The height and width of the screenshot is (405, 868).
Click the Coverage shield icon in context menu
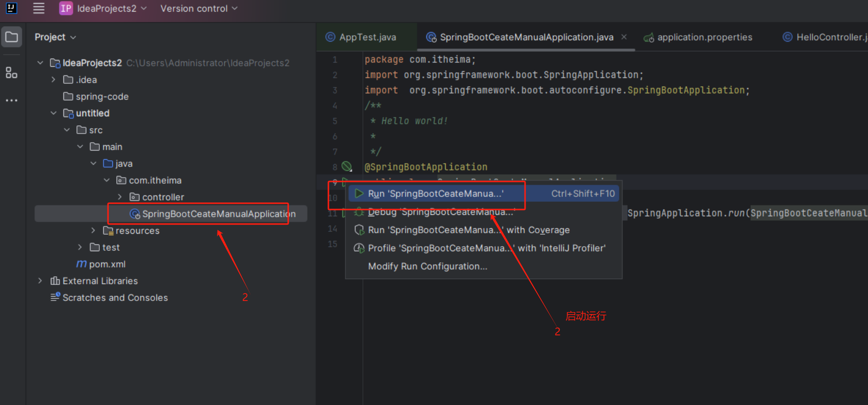point(359,230)
